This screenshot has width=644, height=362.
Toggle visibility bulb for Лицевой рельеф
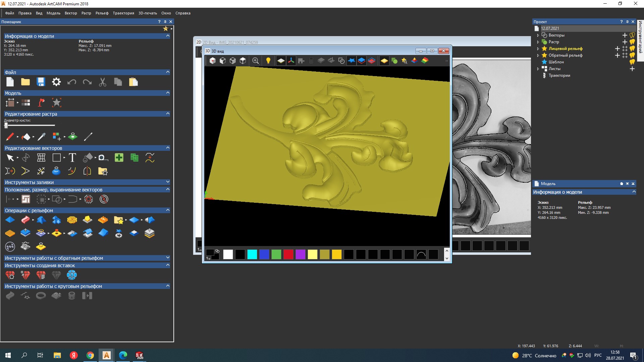(632, 49)
